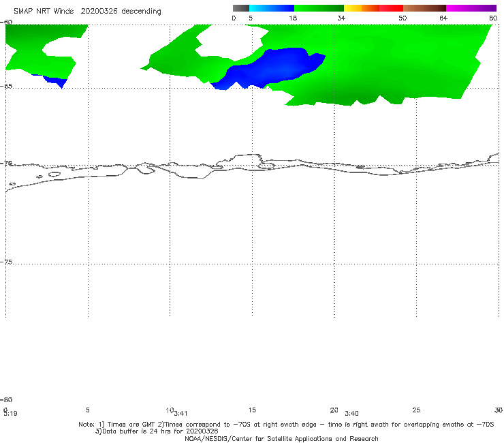
Task: Click the longitude axis label '25'
Action: (x=416, y=410)
